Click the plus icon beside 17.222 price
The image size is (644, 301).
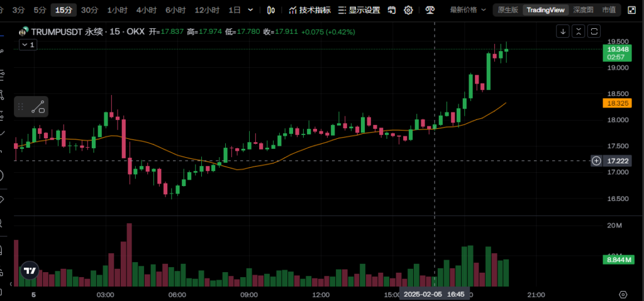point(596,161)
